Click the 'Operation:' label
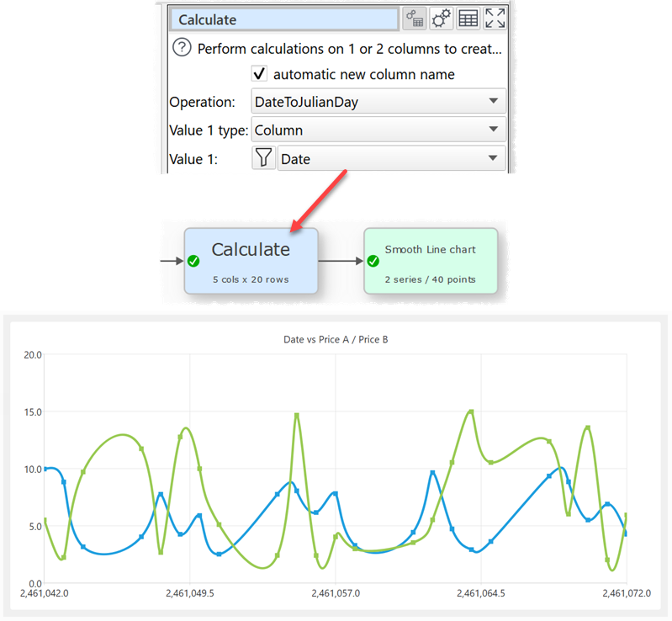The image size is (672, 621). [203, 102]
